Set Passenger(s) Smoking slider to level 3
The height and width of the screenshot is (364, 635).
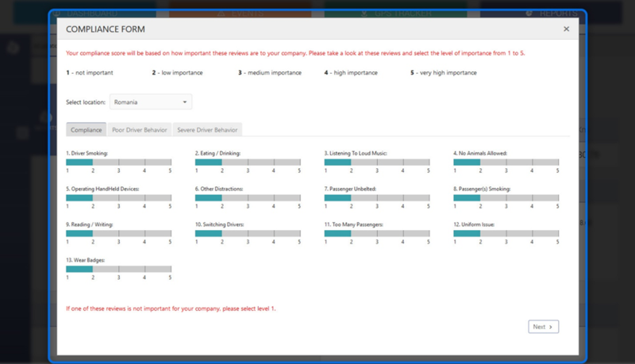point(506,197)
